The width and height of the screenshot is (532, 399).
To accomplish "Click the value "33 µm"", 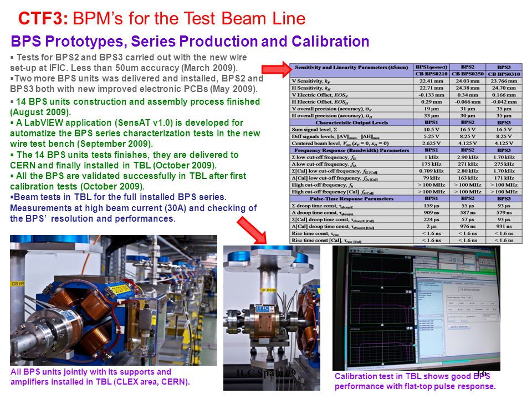I will (x=431, y=116).
